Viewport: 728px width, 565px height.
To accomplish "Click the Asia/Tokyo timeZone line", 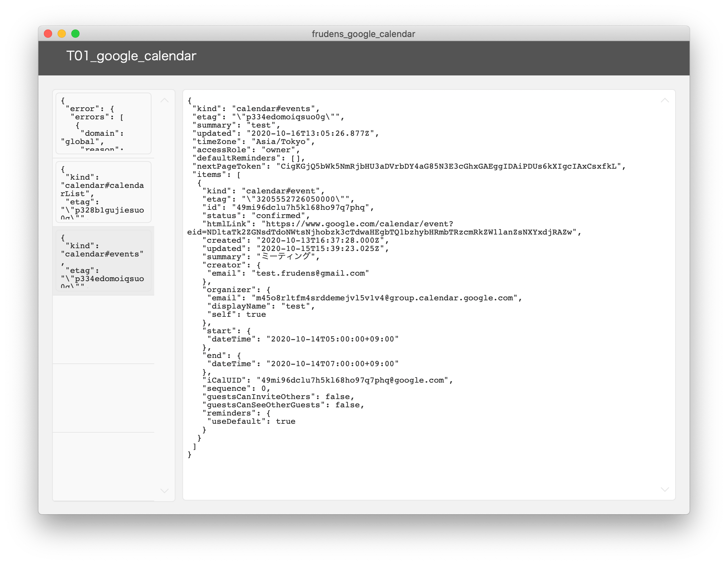I will pos(254,142).
